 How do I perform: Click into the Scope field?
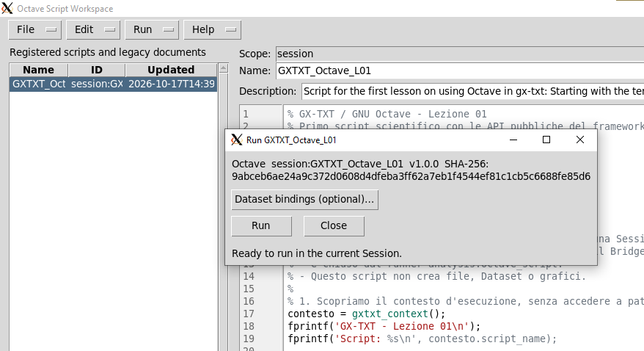coord(460,54)
